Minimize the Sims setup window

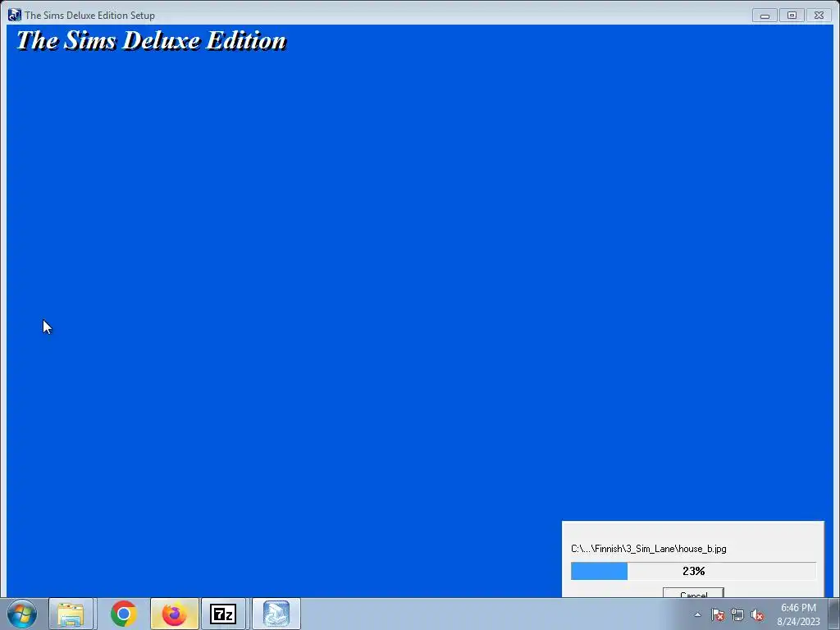click(765, 16)
